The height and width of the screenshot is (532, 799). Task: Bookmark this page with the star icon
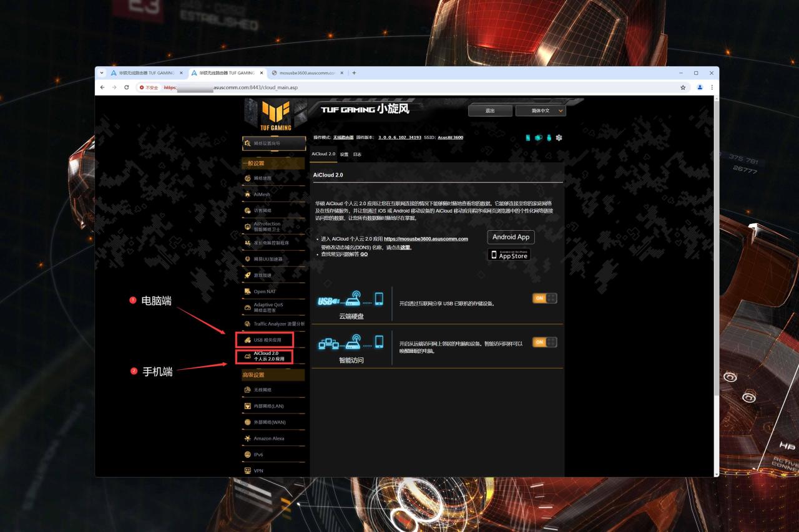point(683,88)
